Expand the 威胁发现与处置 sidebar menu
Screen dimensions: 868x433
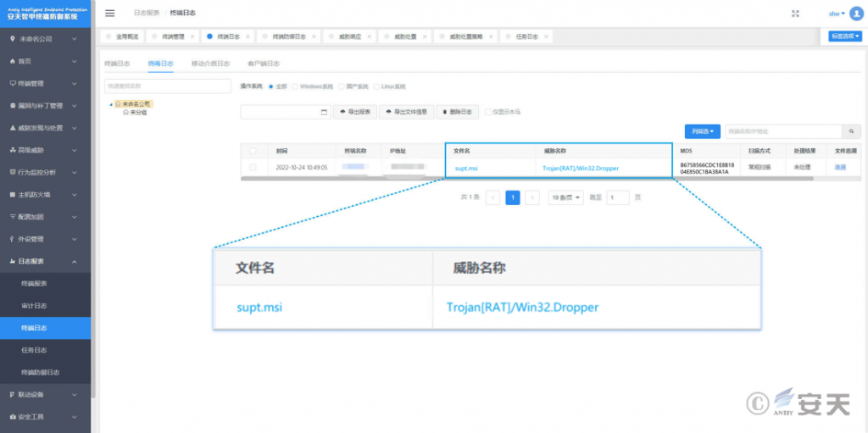click(x=45, y=128)
